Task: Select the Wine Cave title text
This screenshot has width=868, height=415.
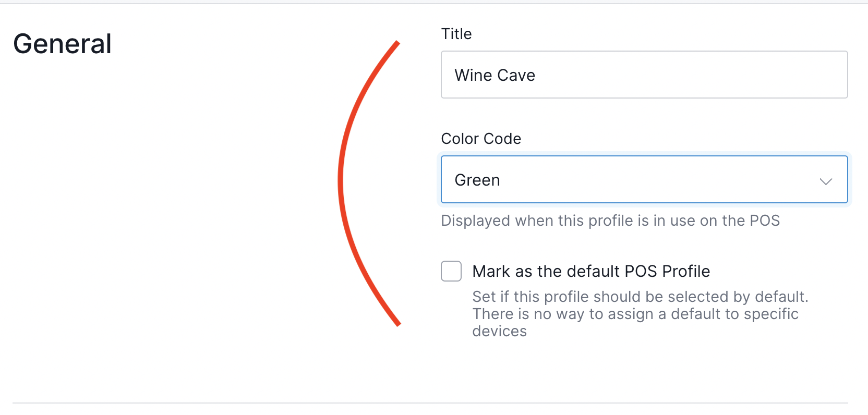Action: coord(494,75)
